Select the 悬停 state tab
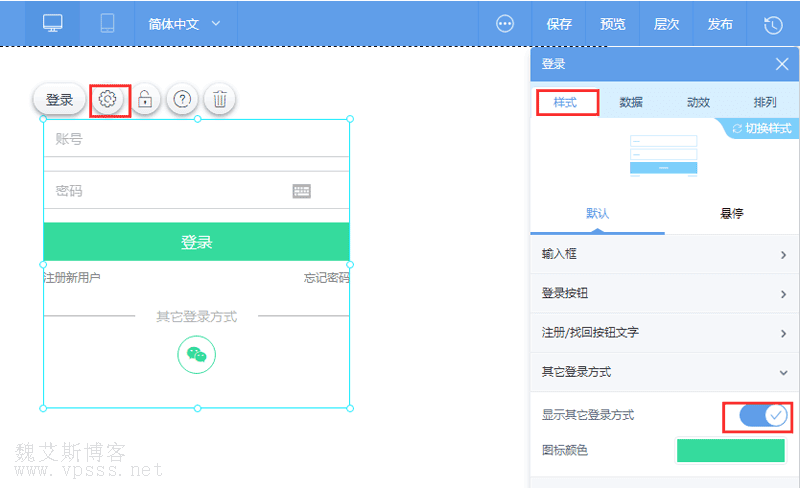 point(731,213)
